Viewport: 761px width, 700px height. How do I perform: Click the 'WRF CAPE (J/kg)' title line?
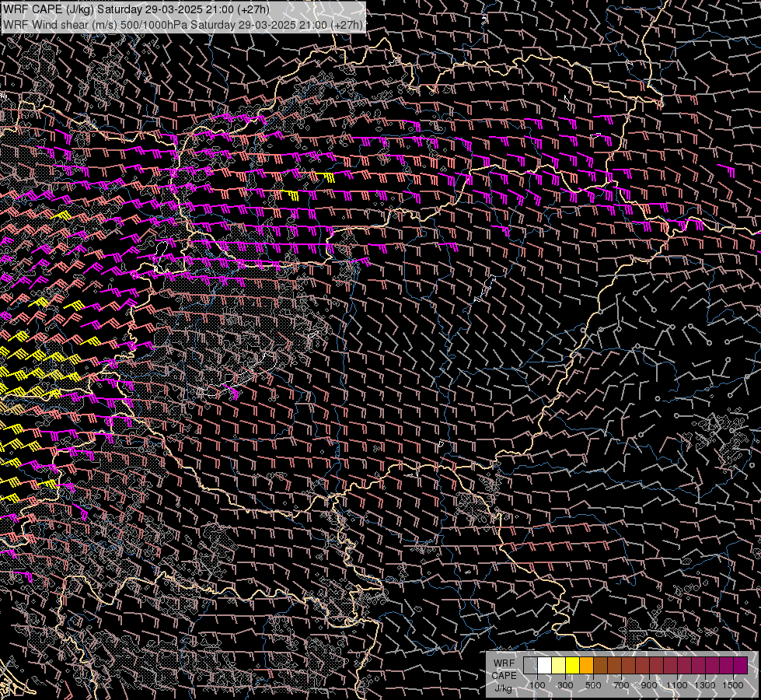pyautogui.click(x=136, y=9)
